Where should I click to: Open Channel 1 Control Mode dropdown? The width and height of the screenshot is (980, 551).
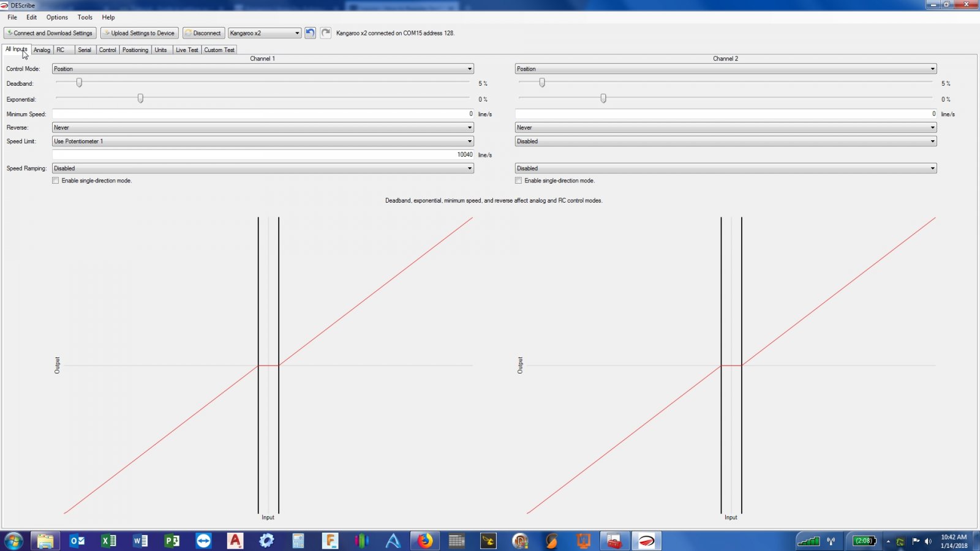[263, 69]
